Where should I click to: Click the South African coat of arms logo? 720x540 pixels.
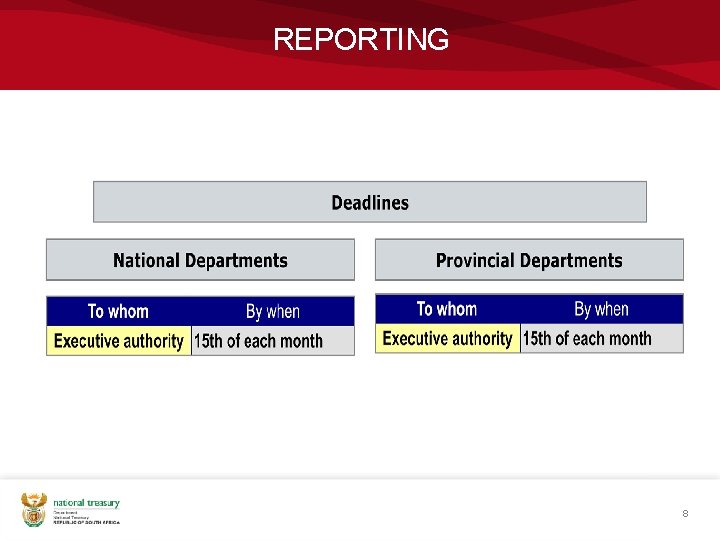[34, 510]
